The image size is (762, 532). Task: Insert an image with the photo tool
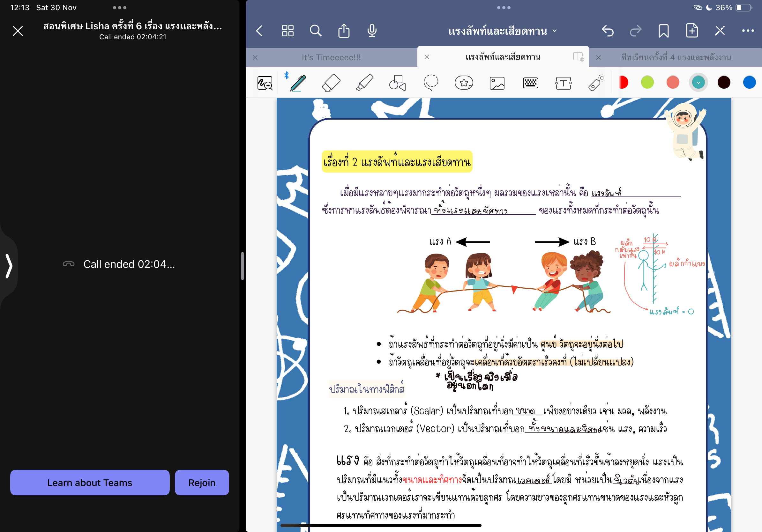(x=497, y=83)
